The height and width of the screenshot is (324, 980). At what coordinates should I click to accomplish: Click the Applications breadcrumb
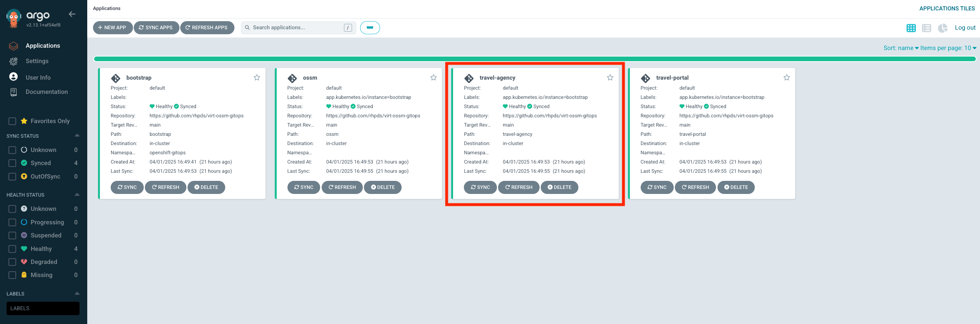tap(106, 8)
